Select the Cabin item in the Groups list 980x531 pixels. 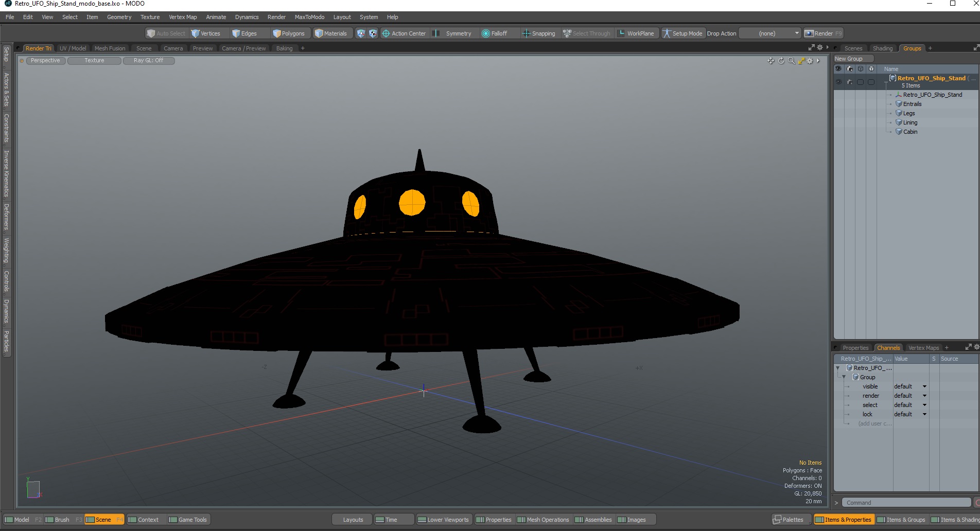pos(910,132)
